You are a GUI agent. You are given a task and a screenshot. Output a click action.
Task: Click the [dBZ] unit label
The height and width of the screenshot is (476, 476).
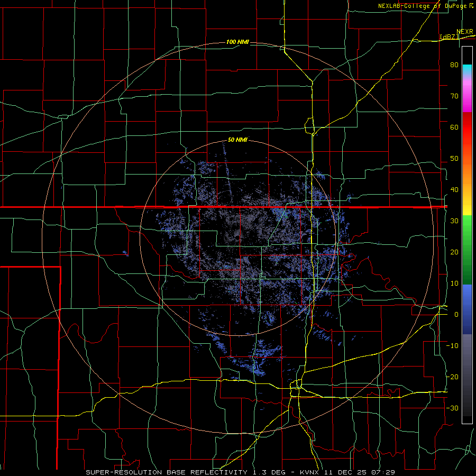pyautogui.click(x=450, y=36)
